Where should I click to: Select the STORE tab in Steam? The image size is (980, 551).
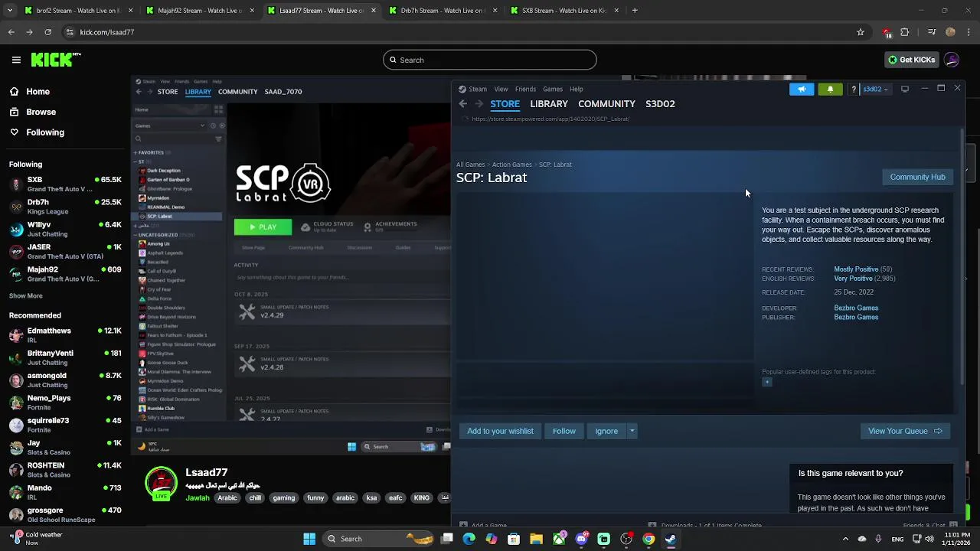coord(505,104)
